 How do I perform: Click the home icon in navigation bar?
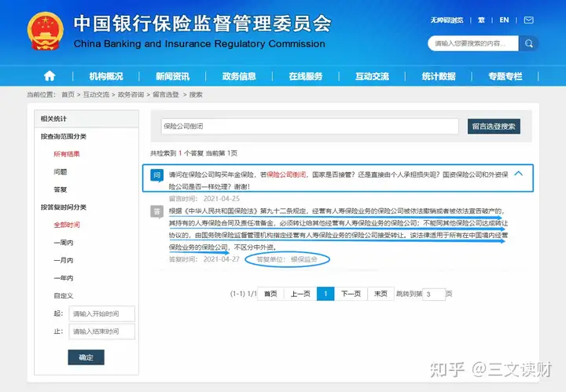(x=50, y=76)
